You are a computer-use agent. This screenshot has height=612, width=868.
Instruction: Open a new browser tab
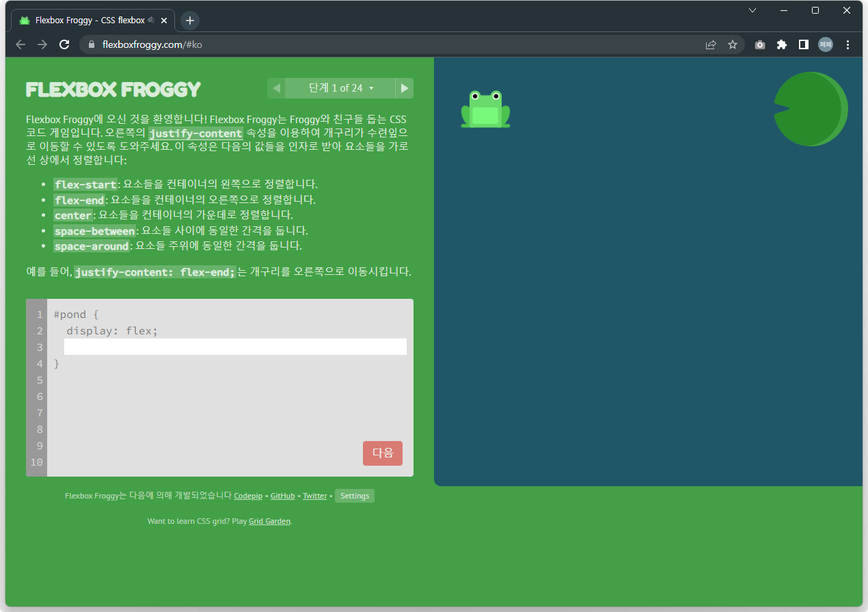click(x=190, y=21)
